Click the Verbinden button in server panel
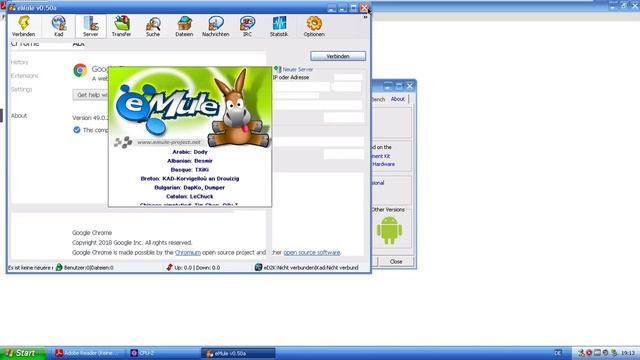The image size is (640, 360). click(x=338, y=56)
